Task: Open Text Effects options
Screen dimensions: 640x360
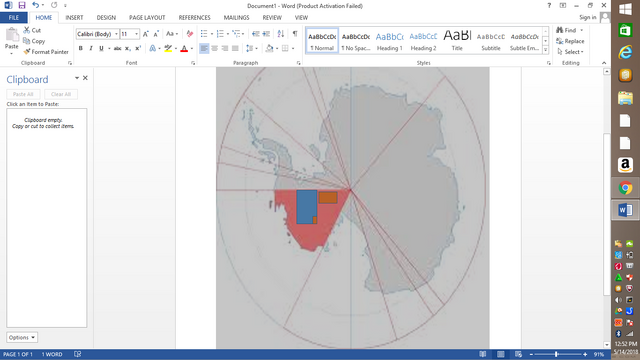Action: 152,48
